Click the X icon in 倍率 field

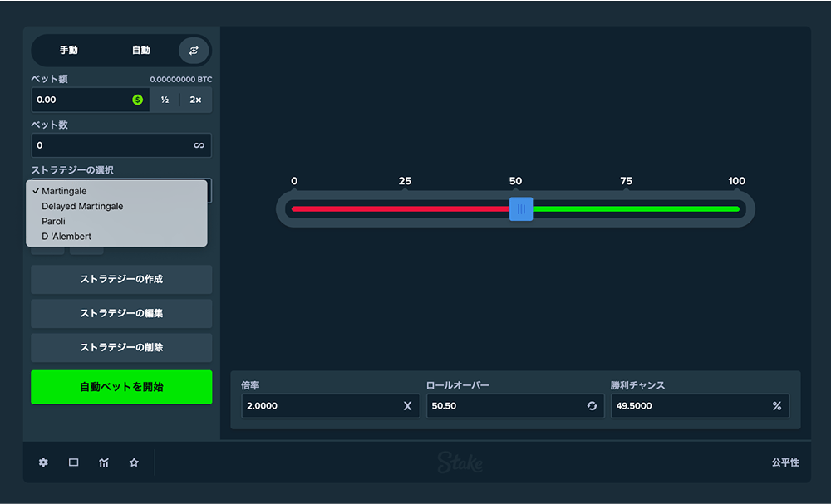click(x=407, y=406)
